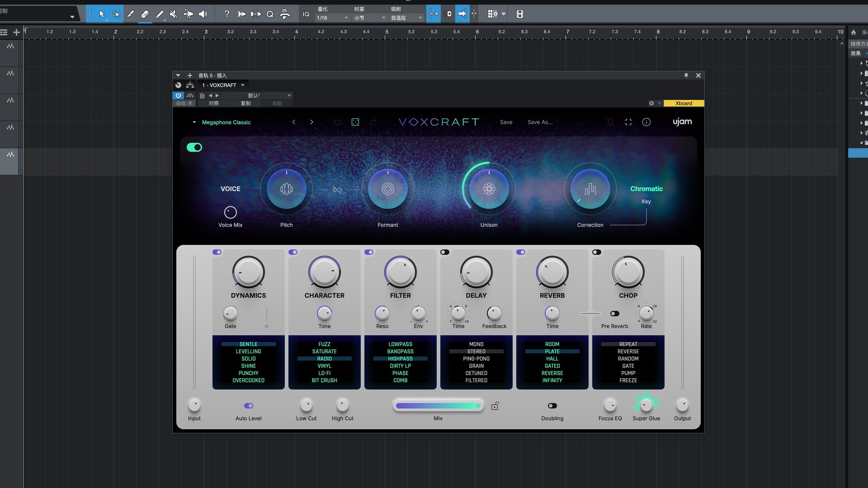Select HALL reverb type
This screenshot has width=868, height=488.
(x=552, y=359)
